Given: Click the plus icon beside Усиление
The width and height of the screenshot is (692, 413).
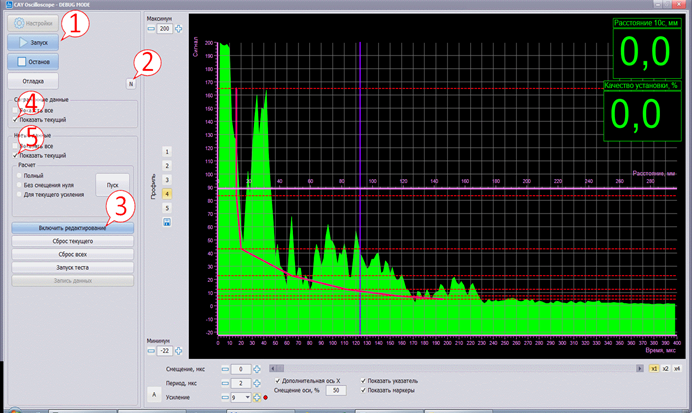Looking at the screenshot, I should 257,397.
